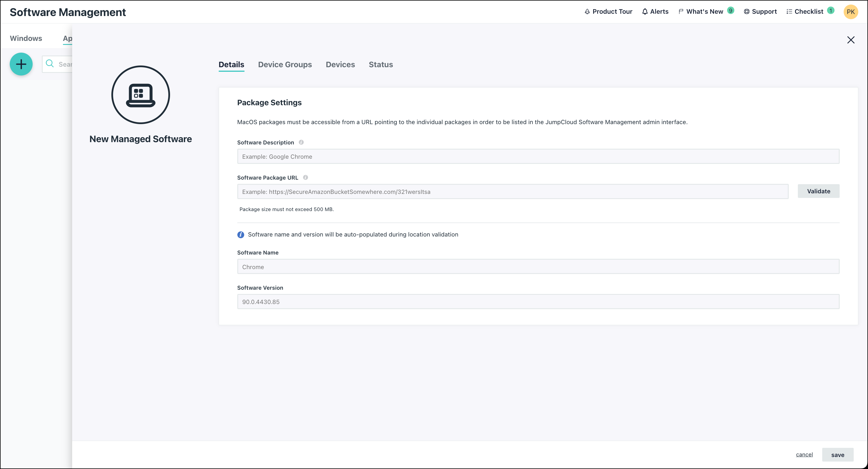Close the New Managed Software panel
The width and height of the screenshot is (868, 469).
[x=851, y=40]
